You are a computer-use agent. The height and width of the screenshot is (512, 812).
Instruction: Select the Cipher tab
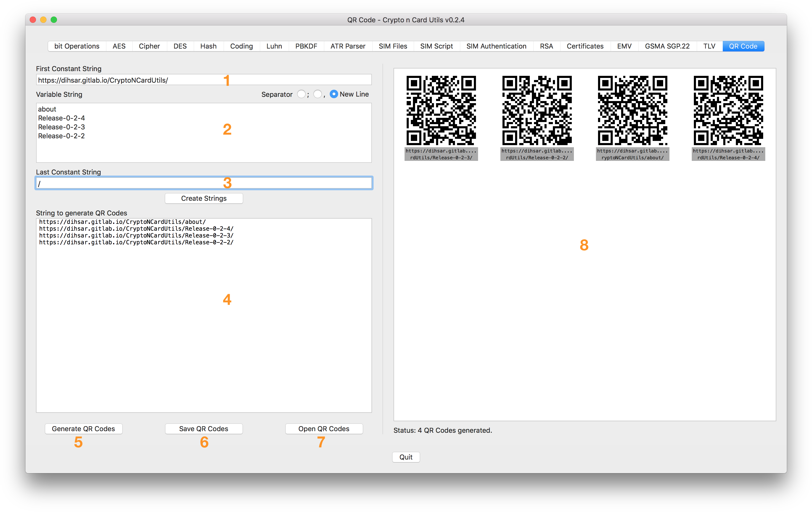tap(149, 46)
